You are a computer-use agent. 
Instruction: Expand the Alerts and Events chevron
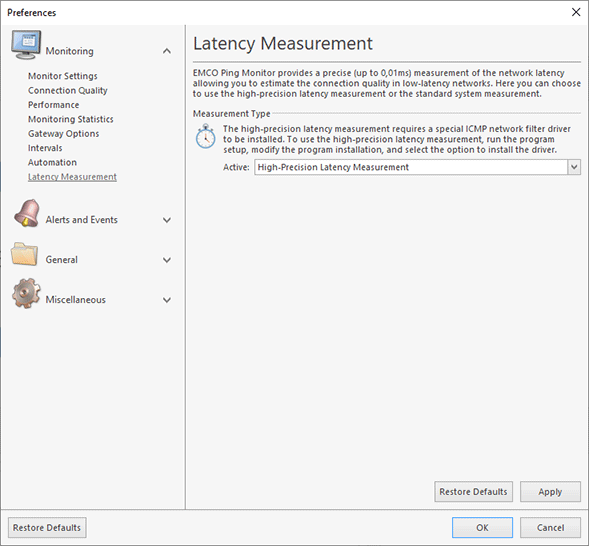coord(167,220)
